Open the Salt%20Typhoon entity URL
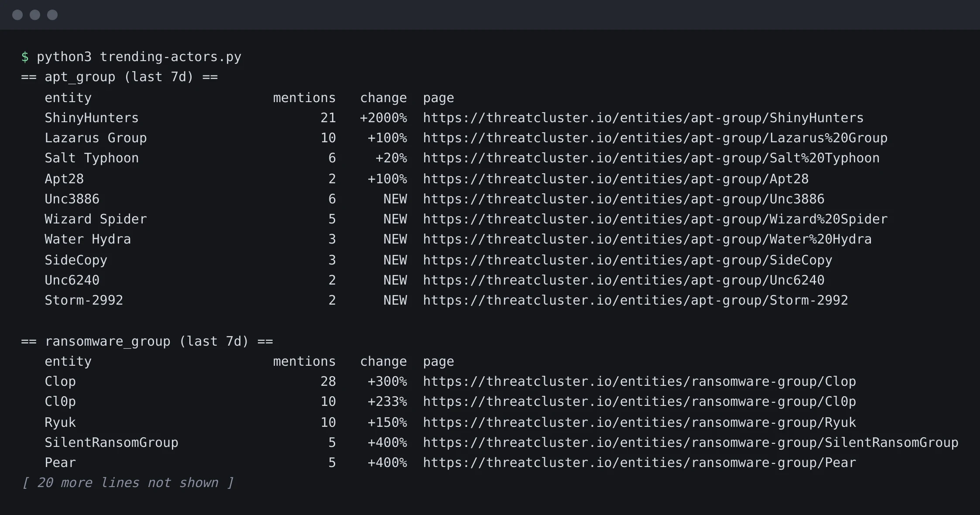 pos(651,158)
